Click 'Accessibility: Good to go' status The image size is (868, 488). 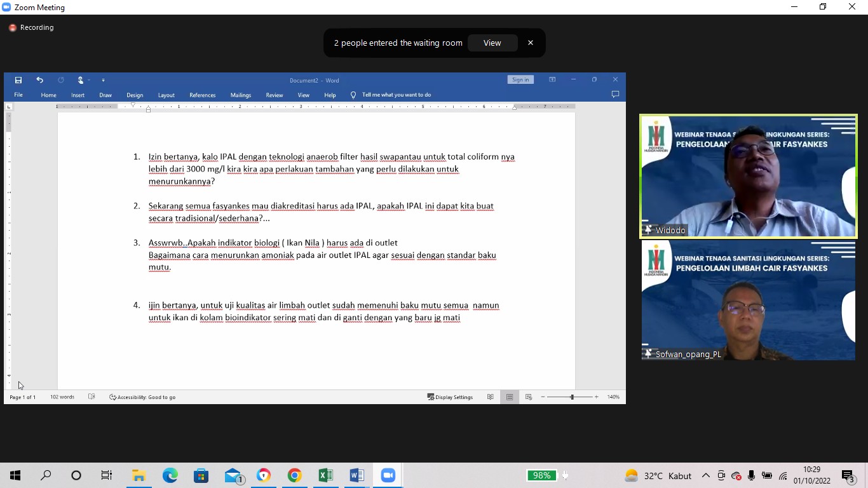click(x=142, y=397)
